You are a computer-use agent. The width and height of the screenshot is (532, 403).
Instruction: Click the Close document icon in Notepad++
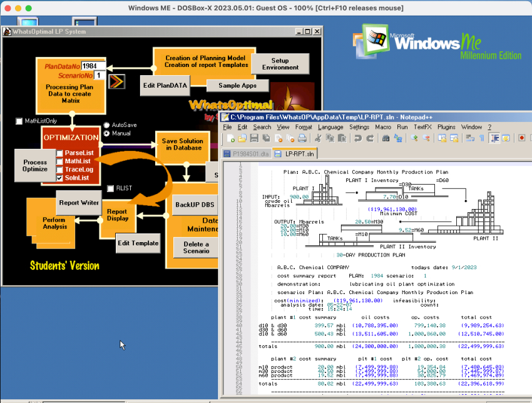279,138
